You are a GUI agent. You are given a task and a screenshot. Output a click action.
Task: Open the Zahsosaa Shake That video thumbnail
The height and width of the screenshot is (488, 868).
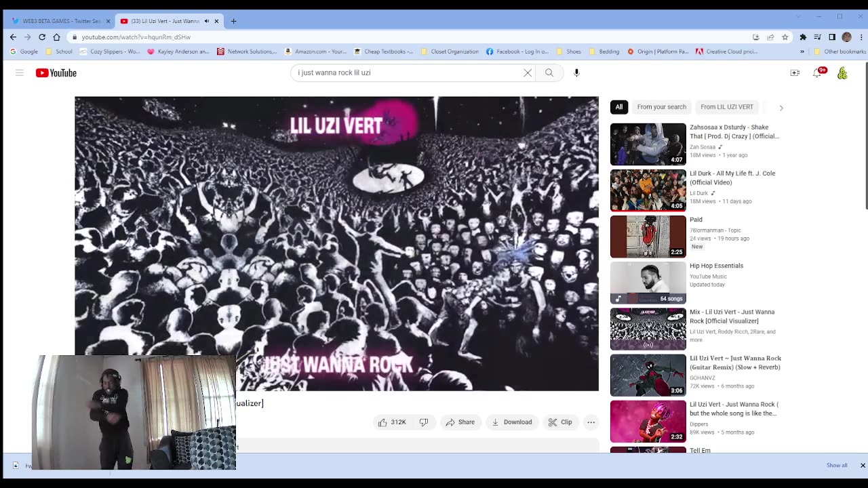point(648,144)
